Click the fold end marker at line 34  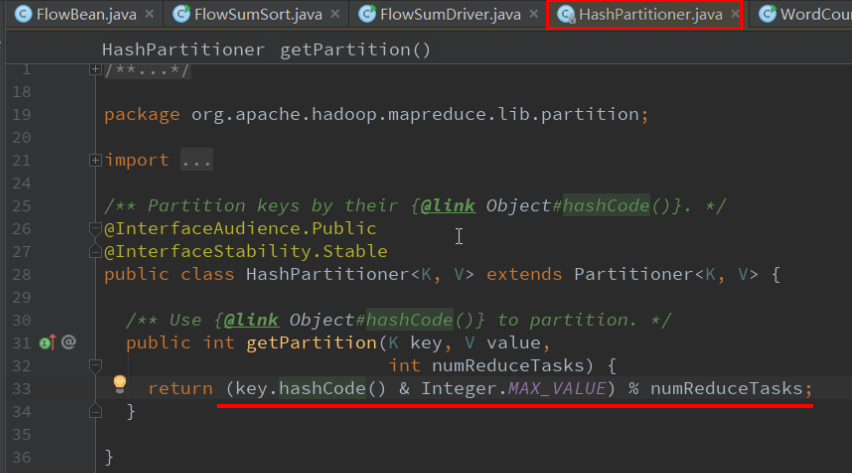[95, 412]
